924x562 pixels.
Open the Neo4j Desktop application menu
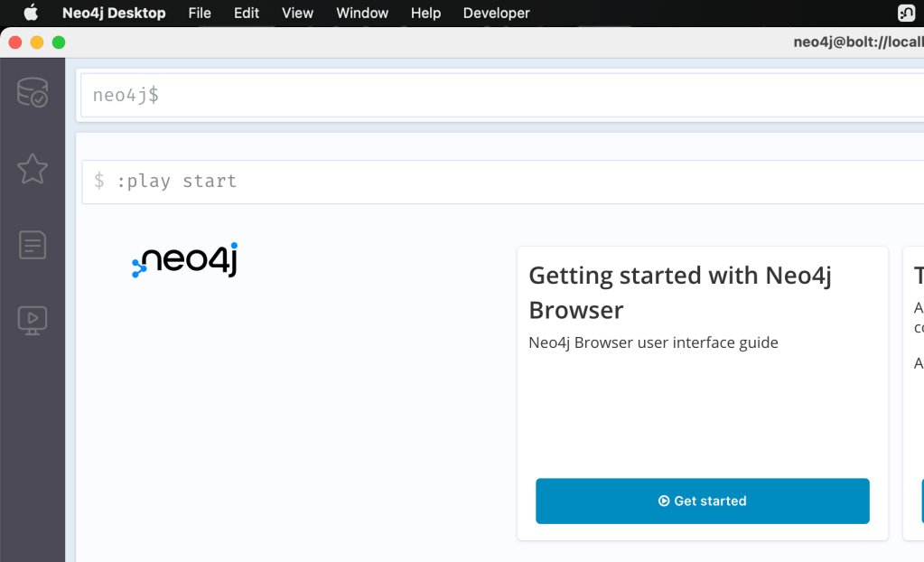click(x=114, y=13)
